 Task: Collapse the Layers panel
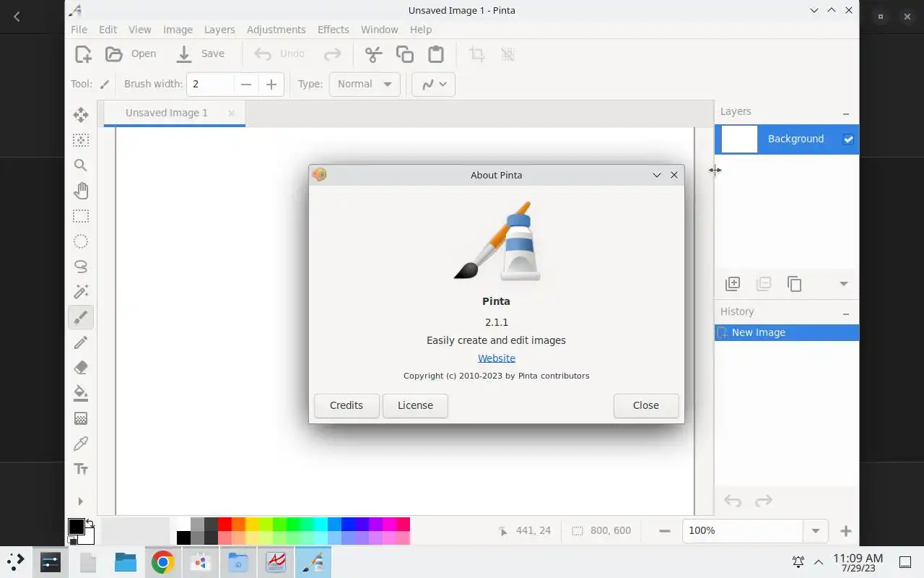click(x=845, y=113)
